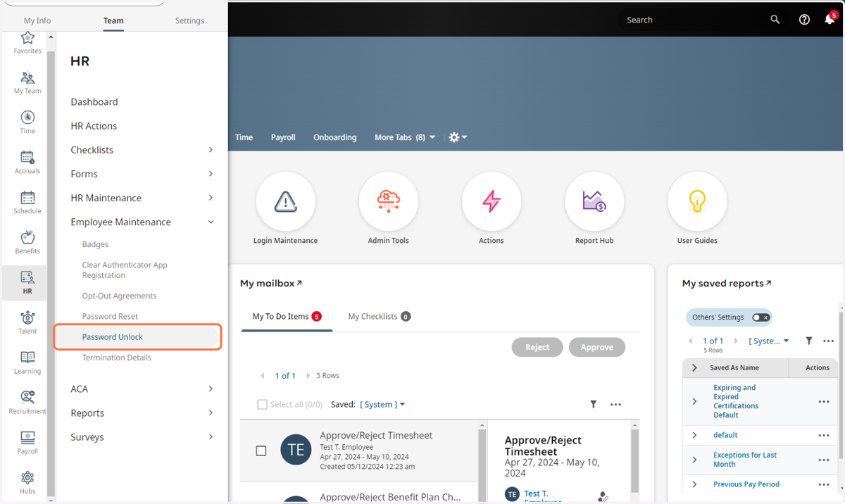Select the Team tab
This screenshot has width=845, height=504.
click(x=113, y=20)
